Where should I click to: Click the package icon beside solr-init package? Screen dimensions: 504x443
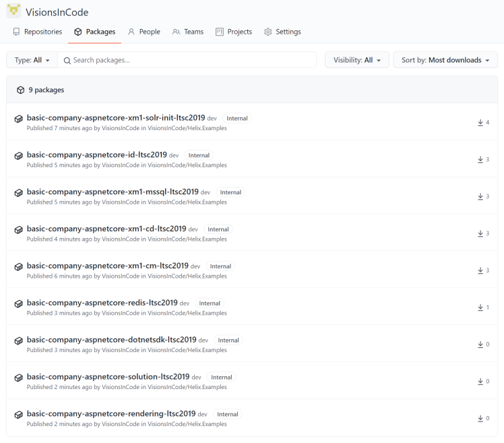point(19,119)
